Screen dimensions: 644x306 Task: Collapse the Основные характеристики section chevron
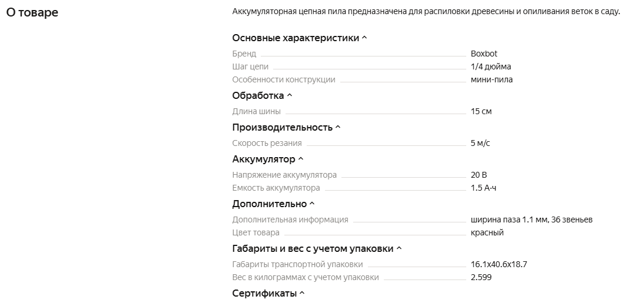364,38
